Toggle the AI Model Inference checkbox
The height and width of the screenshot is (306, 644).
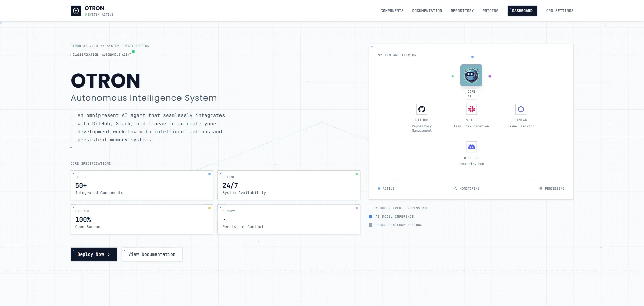(x=371, y=217)
